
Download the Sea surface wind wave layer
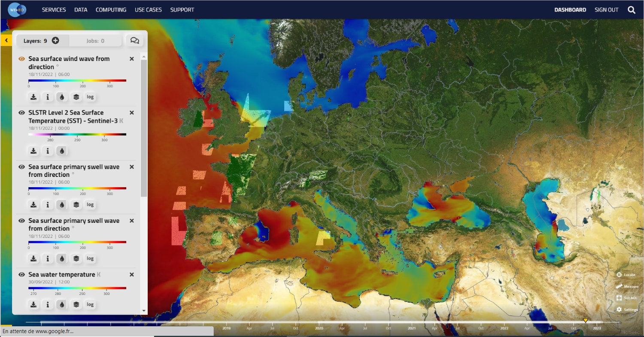(x=33, y=97)
